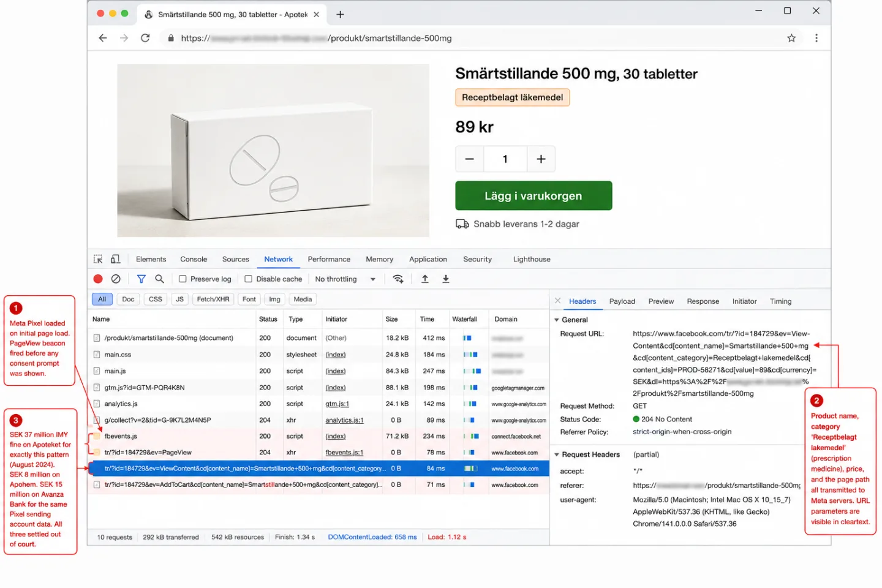Enable the Disable cache checkbox
The height and width of the screenshot is (588, 882).
coord(248,279)
